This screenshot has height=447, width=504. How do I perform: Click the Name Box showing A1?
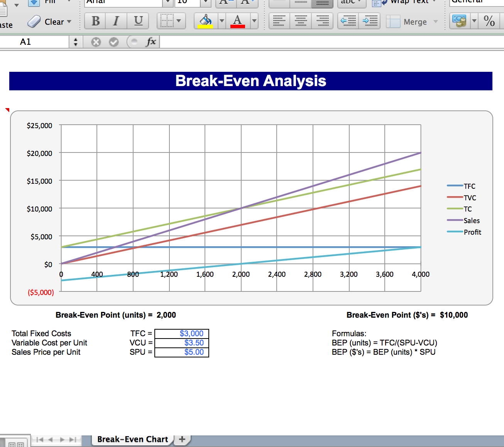coord(34,42)
